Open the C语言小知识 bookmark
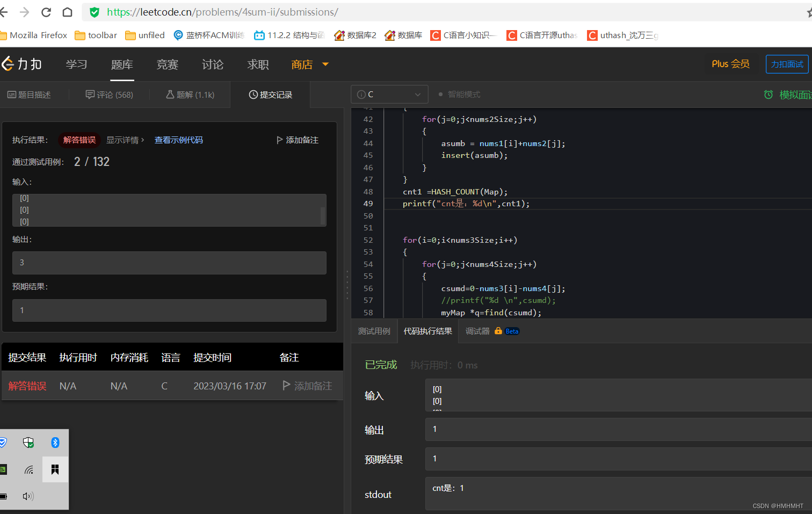This screenshot has height=514, width=812. click(463, 35)
